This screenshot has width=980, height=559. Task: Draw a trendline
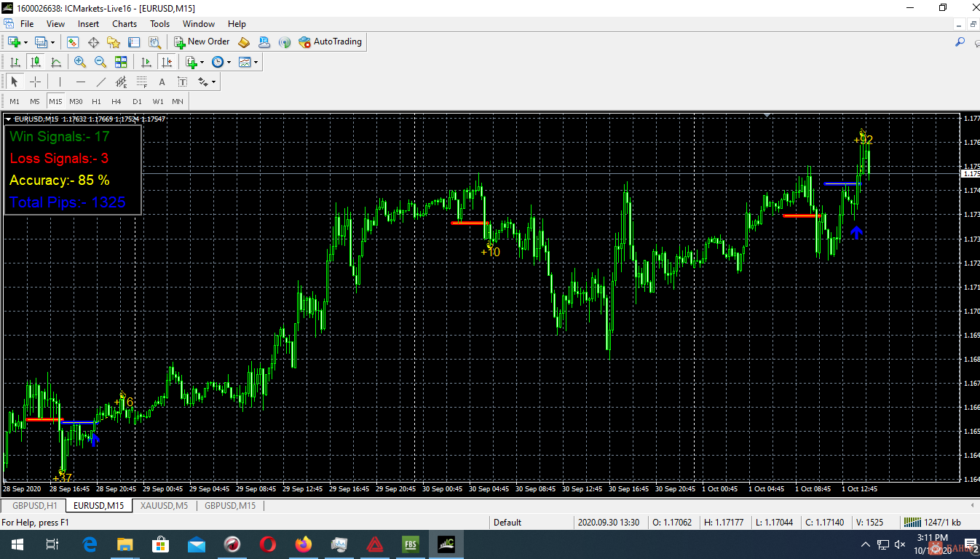100,82
